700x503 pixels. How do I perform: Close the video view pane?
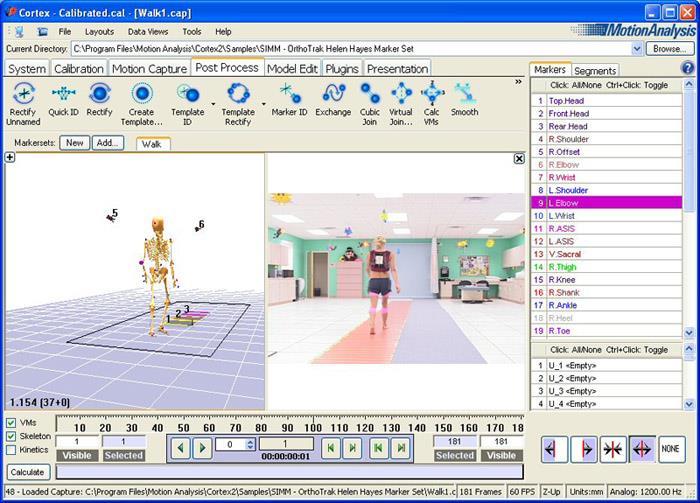tap(519, 158)
